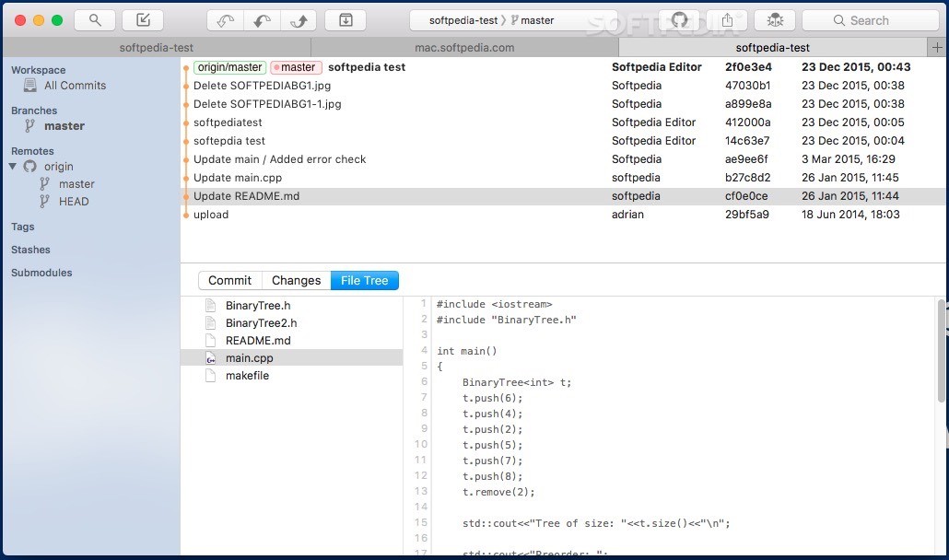Click branch icon beside HEAD
This screenshot has height=560, width=949.
pyautogui.click(x=44, y=202)
